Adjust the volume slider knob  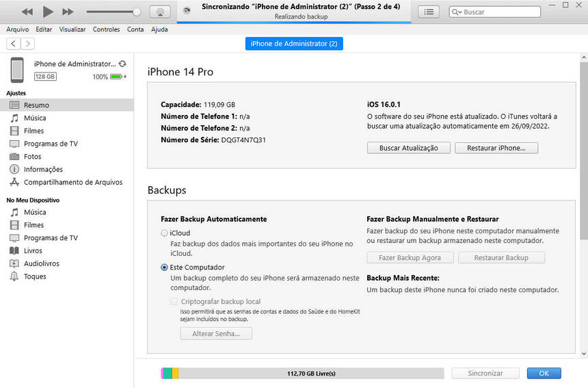tap(137, 12)
